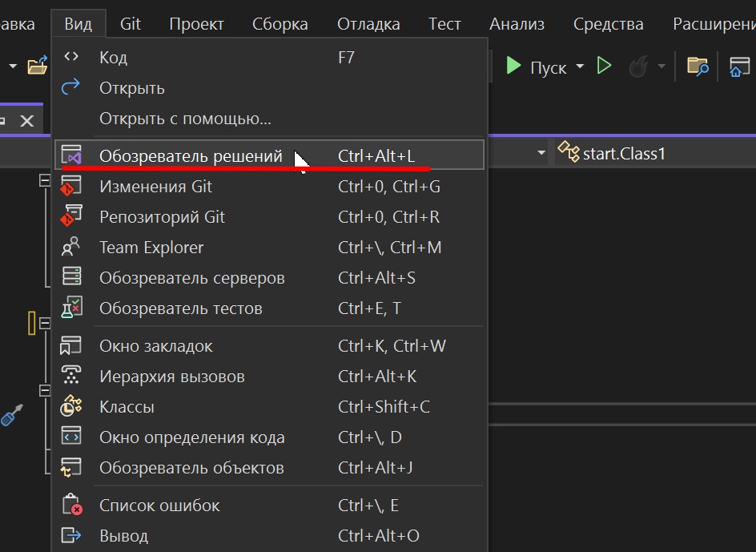Viewport: 756px width, 552px height.
Task: Choose Открыть с помощью... entry
Action: click(269, 119)
